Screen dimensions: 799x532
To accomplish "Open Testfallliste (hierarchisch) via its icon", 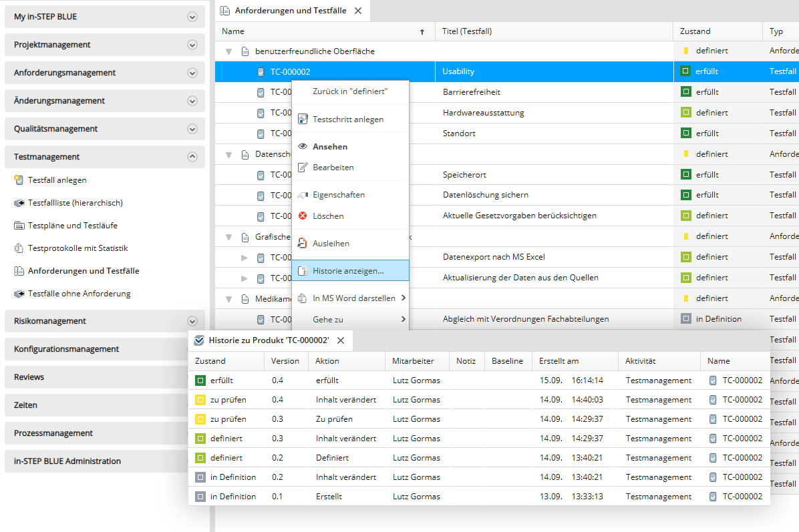I will click(x=19, y=203).
